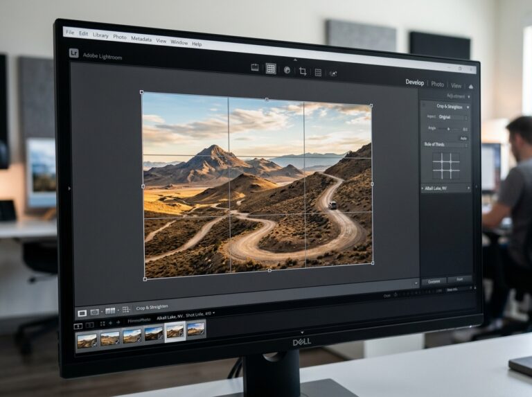The height and width of the screenshot is (397, 532).
Task: Select the second filmstrip thumbnail
Action: click(x=110, y=338)
